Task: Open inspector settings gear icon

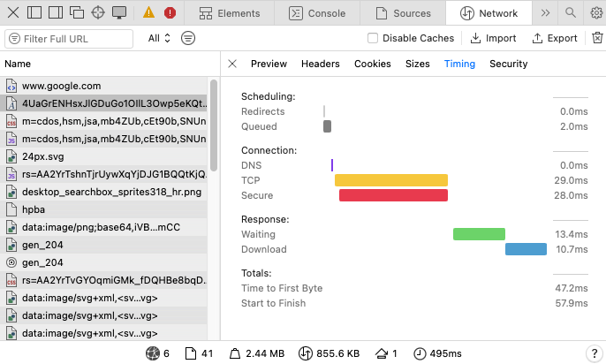Action: pyautogui.click(x=596, y=13)
